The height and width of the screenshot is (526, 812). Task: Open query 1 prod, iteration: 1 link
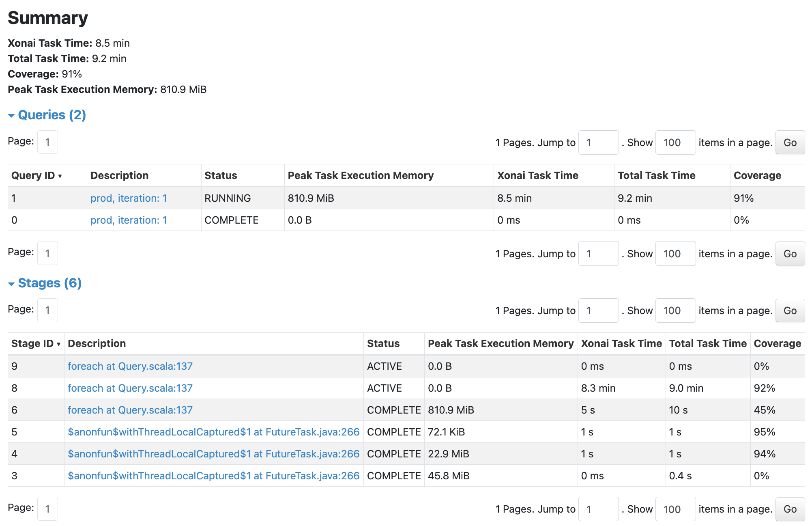tap(129, 198)
